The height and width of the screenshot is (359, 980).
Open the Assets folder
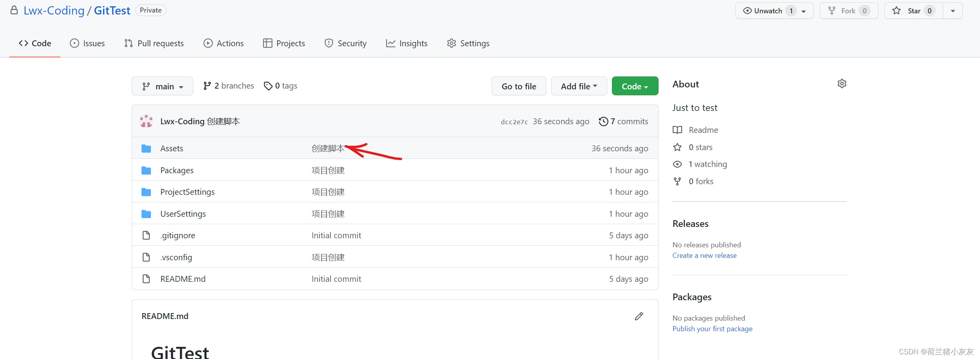172,148
